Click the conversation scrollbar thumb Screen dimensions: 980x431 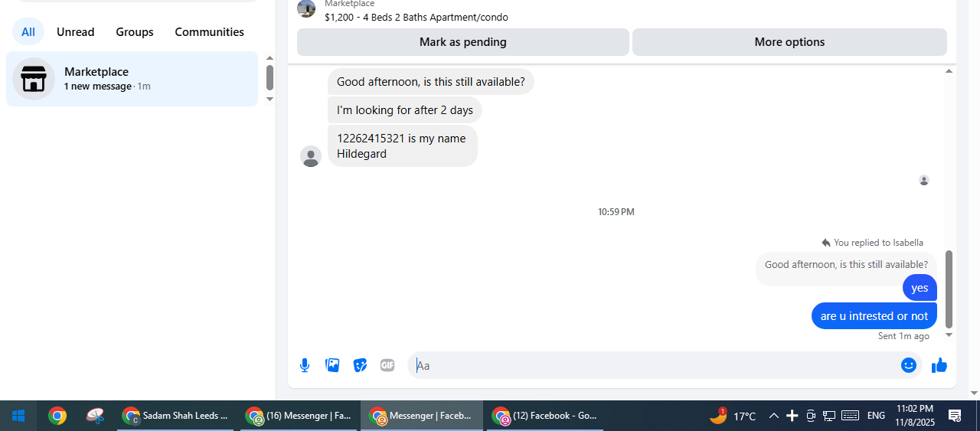[949, 289]
